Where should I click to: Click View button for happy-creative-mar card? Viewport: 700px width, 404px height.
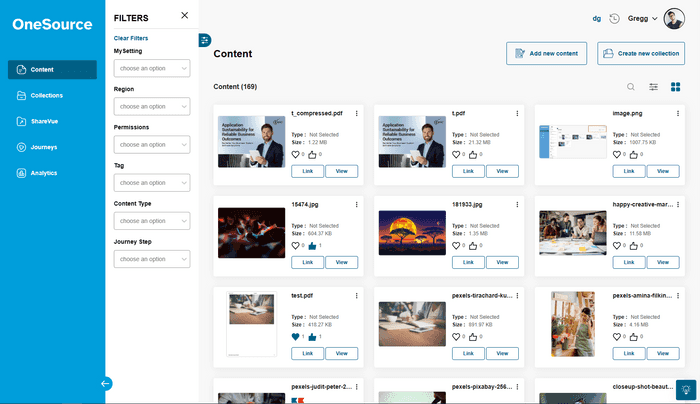coord(663,262)
